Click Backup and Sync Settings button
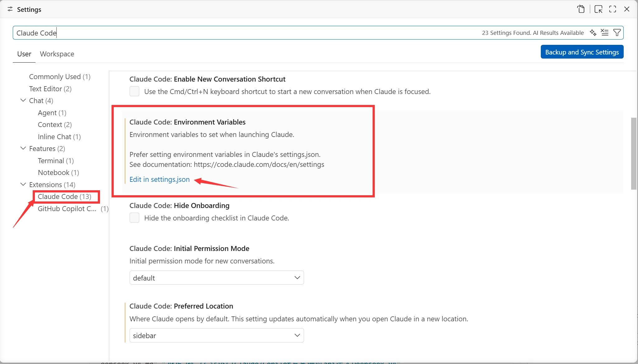This screenshot has width=638, height=364. (x=582, y=52)
